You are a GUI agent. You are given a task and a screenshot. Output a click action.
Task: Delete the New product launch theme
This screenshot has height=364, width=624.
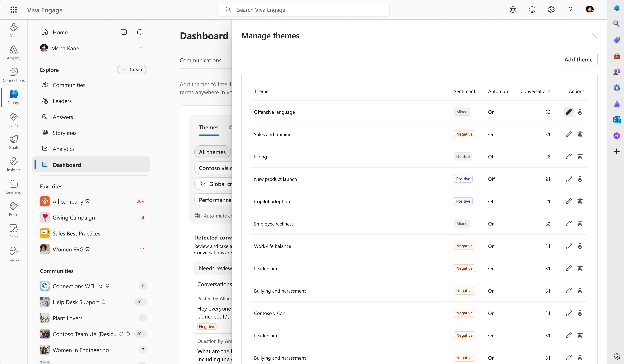tap(580, 179)
